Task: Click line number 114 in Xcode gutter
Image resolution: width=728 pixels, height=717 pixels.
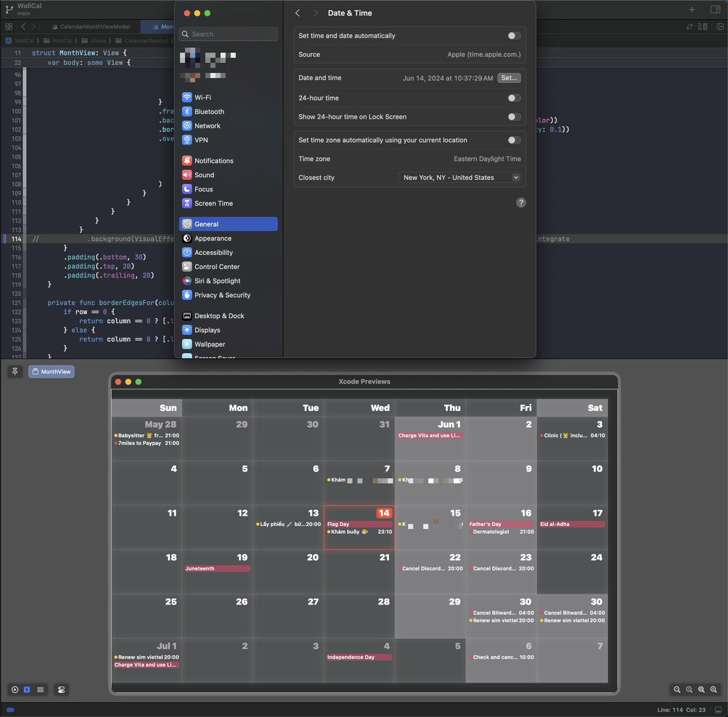Action: 16,239
